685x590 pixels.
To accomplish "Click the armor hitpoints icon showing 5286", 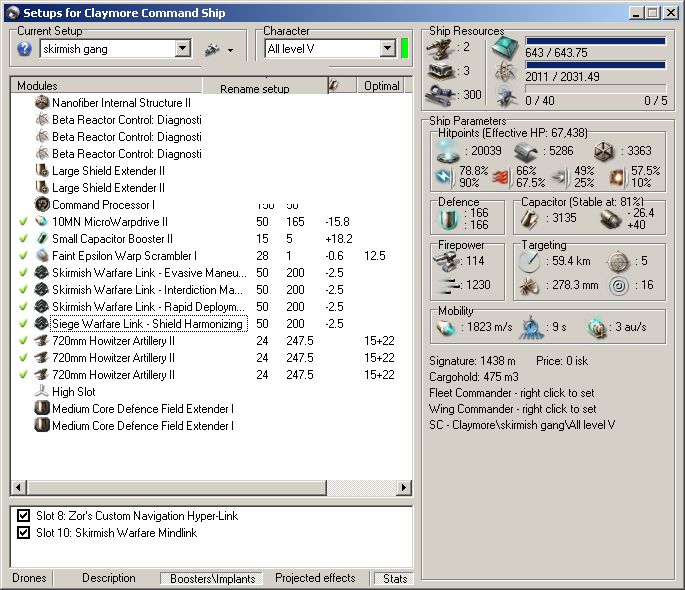I will pos(526,152).
